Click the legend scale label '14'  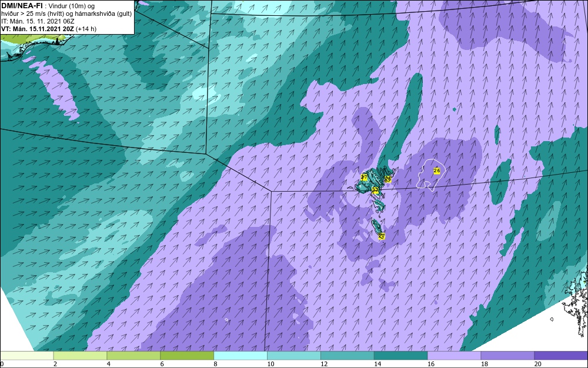[x=377, y=364]
